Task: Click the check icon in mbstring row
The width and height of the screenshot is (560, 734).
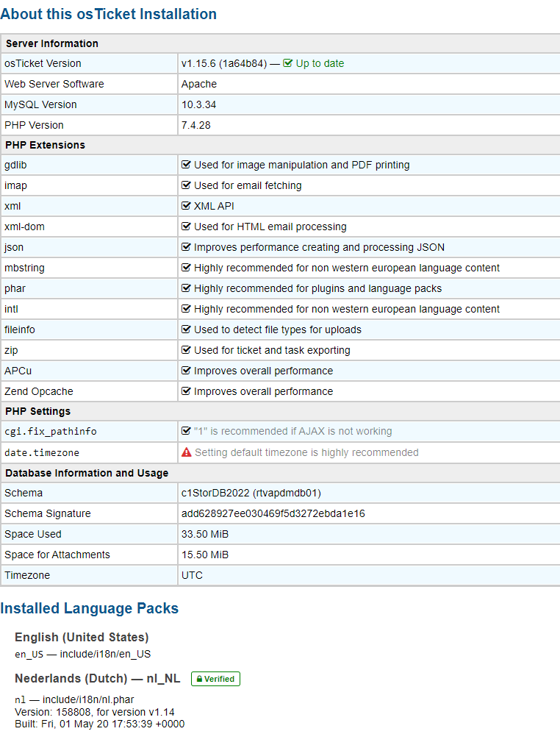Action: click(186, 268)
